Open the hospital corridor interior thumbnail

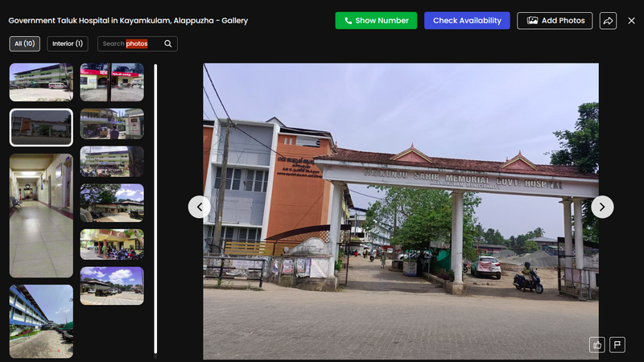(x=41, y=216)
